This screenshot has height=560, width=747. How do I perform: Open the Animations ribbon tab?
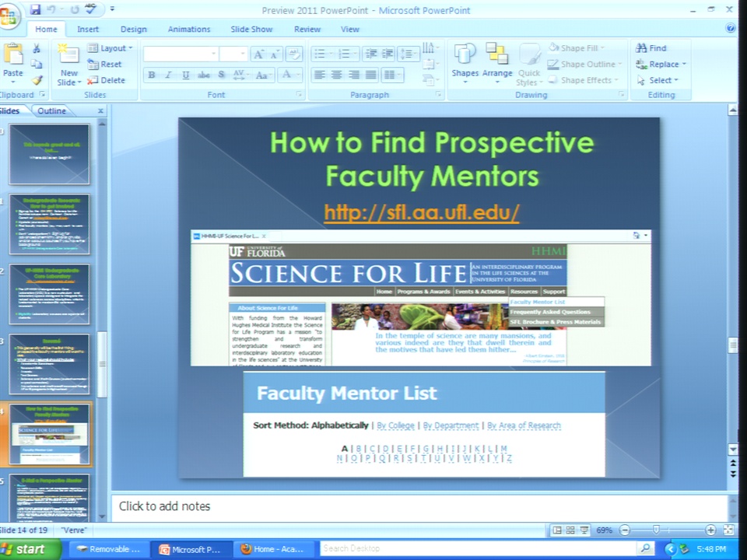188,29
